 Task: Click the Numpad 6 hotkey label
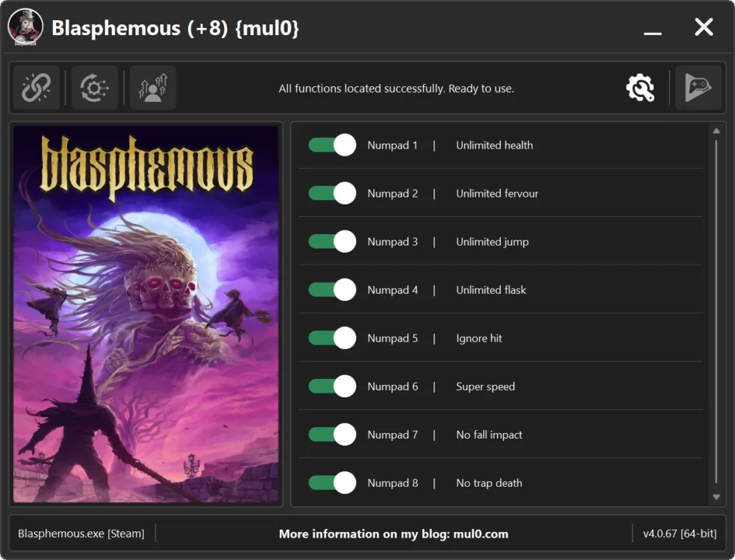[393, 387]
